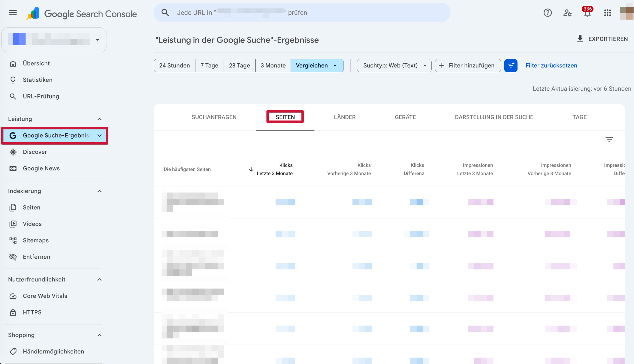Collapse the Indexierung section

pos(99,191)
